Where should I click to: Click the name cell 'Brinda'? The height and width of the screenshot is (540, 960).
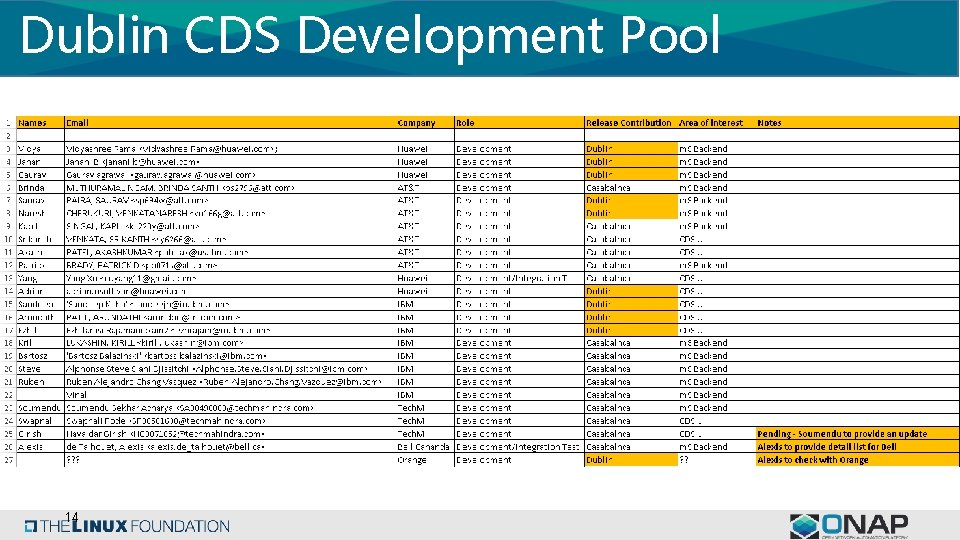tap(31, 187)
